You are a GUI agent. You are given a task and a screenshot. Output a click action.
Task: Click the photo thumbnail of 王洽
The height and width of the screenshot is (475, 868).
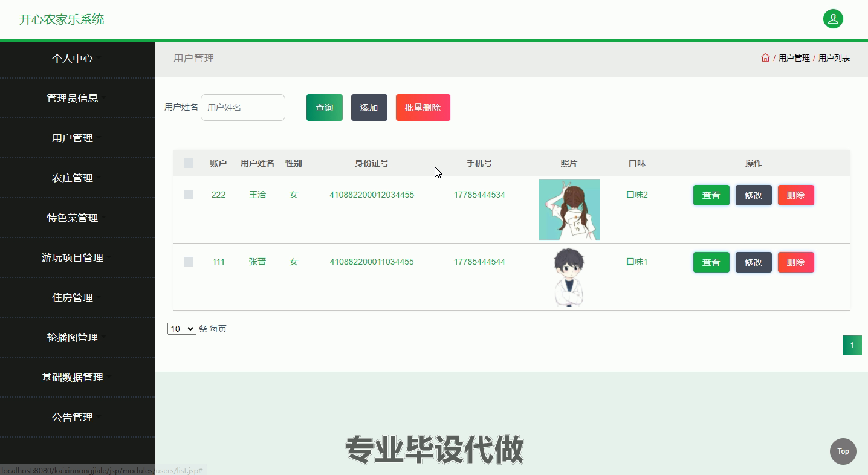(x=569, y=210)
